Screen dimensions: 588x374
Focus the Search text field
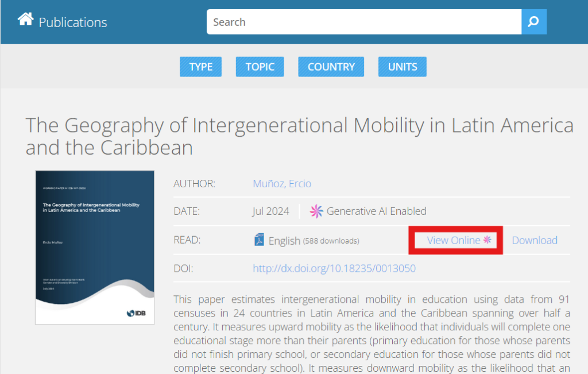(363, 22)
